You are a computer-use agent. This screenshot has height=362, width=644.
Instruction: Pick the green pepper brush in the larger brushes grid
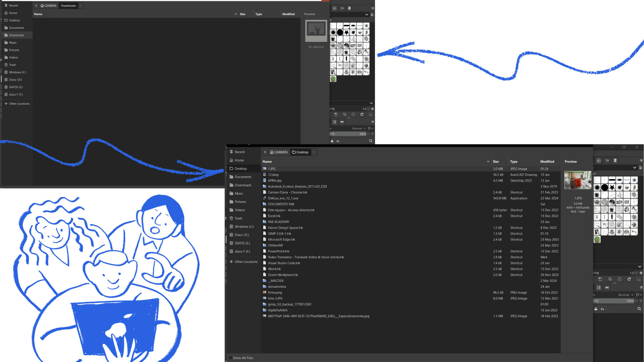point(597,239)
